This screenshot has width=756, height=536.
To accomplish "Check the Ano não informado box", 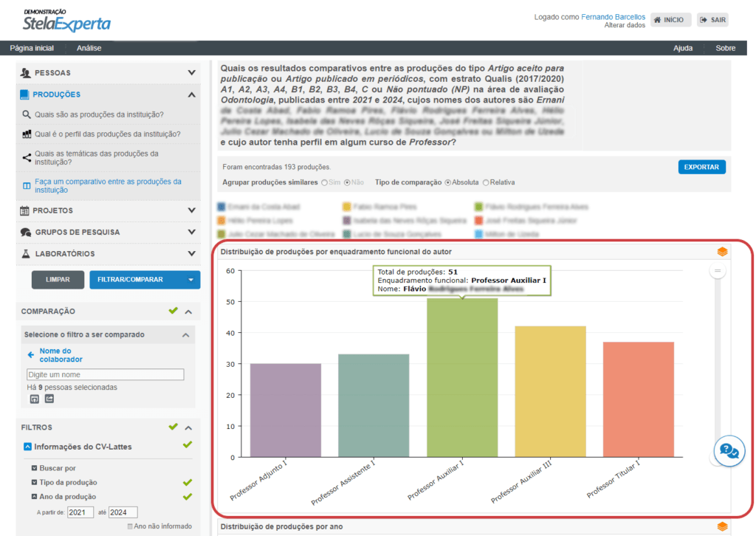I will point(131,526).
